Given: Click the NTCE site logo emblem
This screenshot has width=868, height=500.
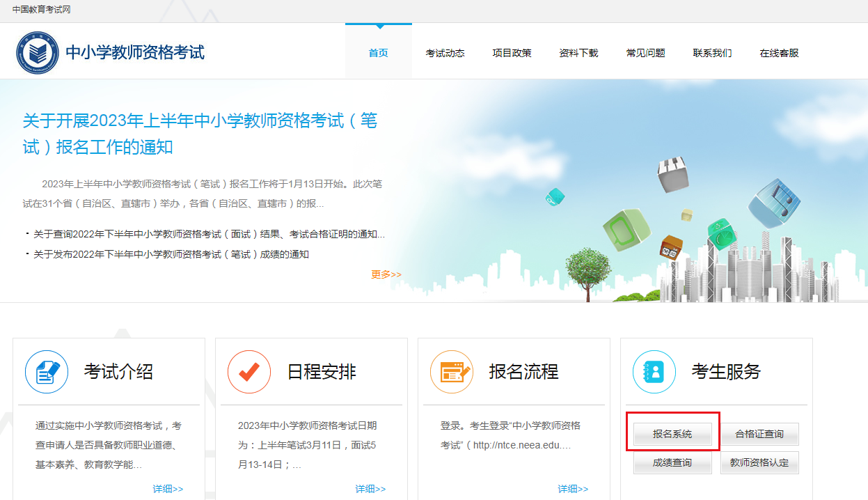Looking at the screenshot, I should coord(38,52).
